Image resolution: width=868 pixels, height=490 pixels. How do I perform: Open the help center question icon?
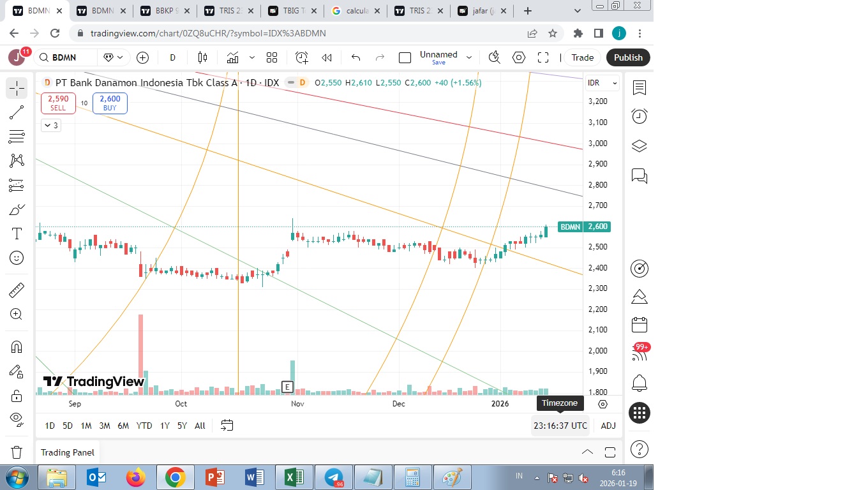coord(640,449)
